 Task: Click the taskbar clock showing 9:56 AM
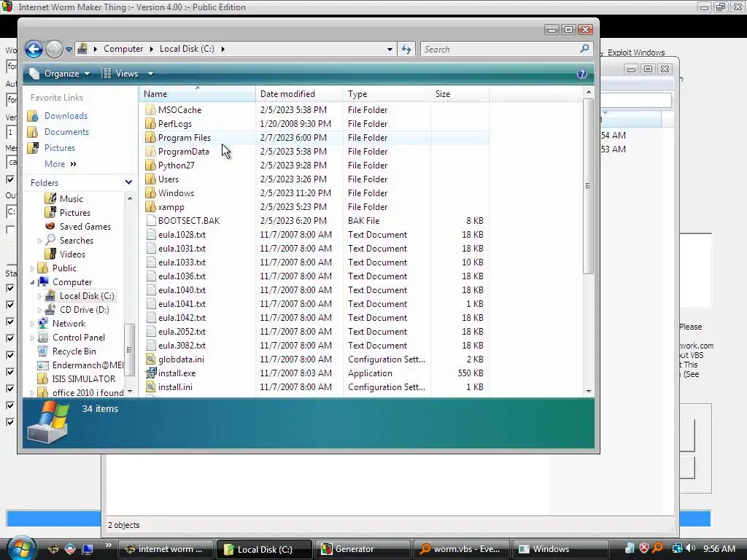click(719, 548)
